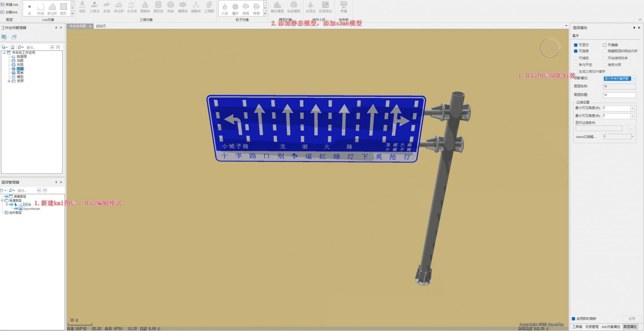Screen dimensions: 644x331
Task: Toggle the 开启透明排序 checkbox
Action: coord(605,58)
